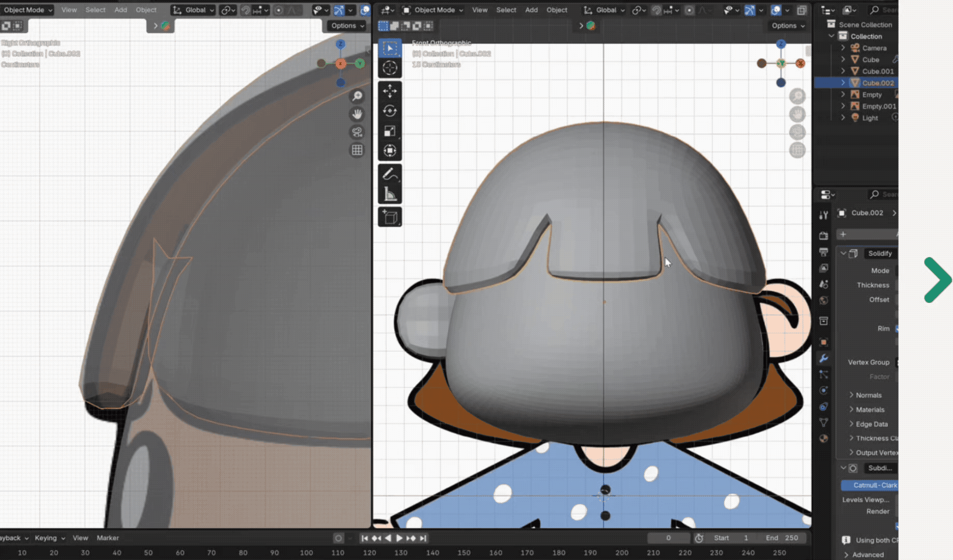
Task: Toggle proportional editing in left viewport header
Action: [x=278, y=10]
